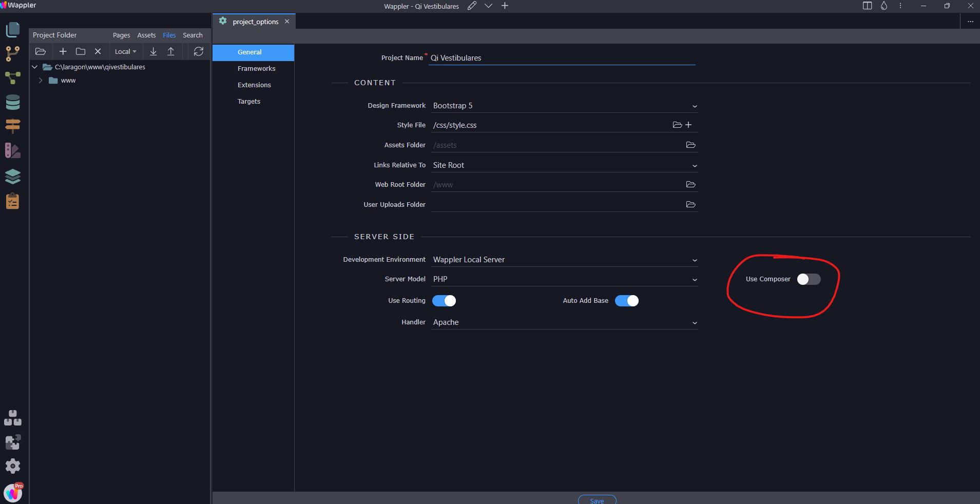Click the Save button
The height and width of the screenshot is (504, 980).
pos(597,500)
